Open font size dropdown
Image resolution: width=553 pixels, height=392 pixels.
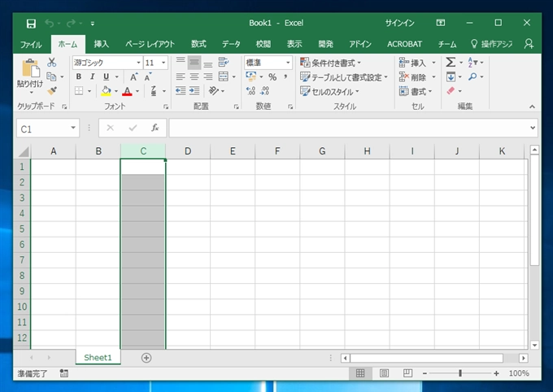pos(163,63)
